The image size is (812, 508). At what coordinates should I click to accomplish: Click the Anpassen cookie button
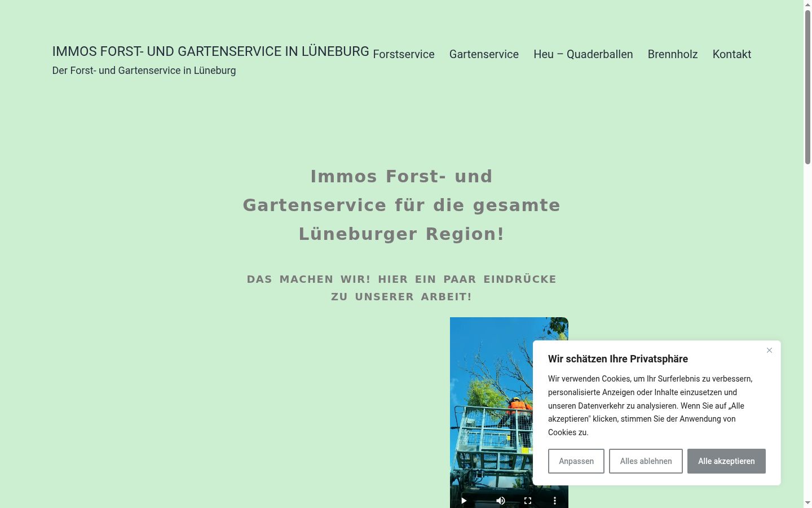[576, 461]
